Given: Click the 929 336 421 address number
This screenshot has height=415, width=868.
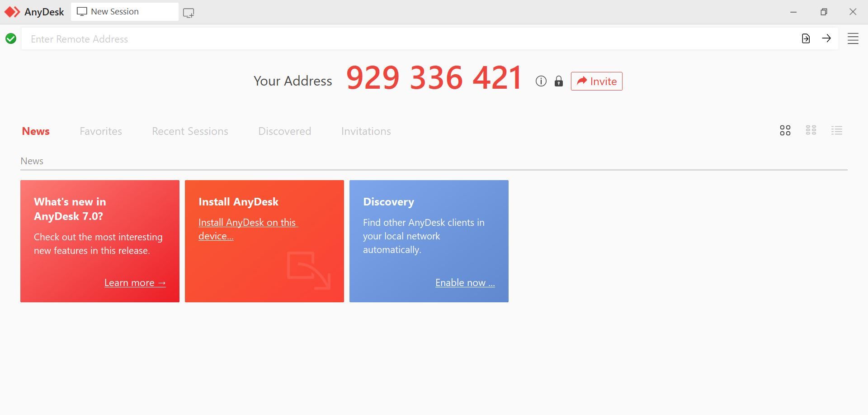Looking at the screenshot, I should [434, 77].
